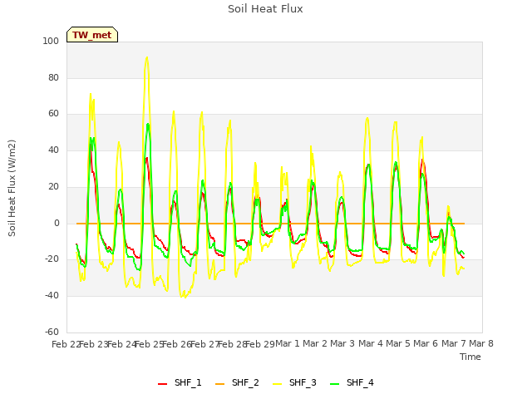Click the red SHF_1 legend color marker
The width and height of the screenshot is (532, 399).
[x=163, y=384]
